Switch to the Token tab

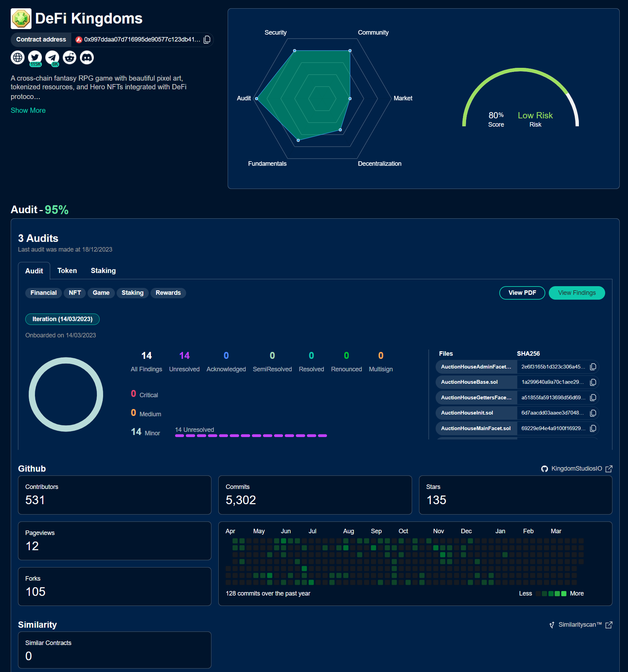click(x=67, y=271)
